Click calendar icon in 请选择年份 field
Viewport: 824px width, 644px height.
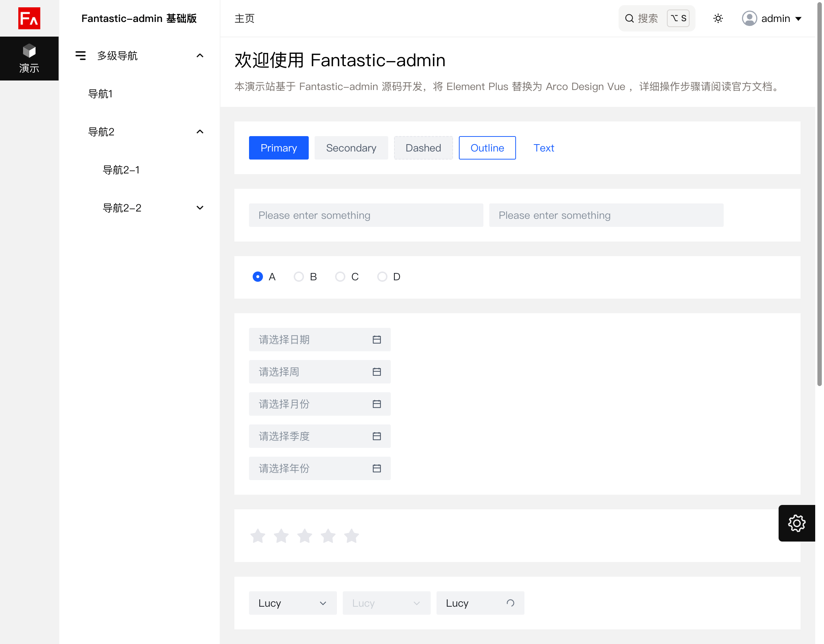pyautogui.click(x=376, y=468)
